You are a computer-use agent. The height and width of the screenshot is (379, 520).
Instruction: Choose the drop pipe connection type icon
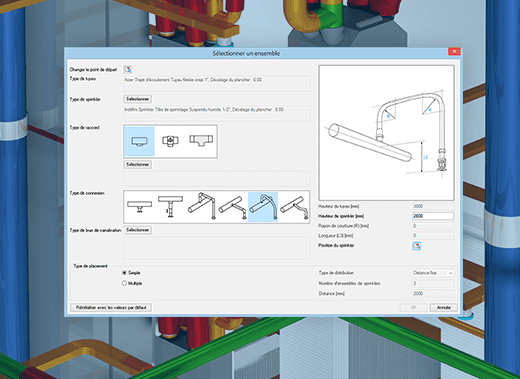pos(170,206)
